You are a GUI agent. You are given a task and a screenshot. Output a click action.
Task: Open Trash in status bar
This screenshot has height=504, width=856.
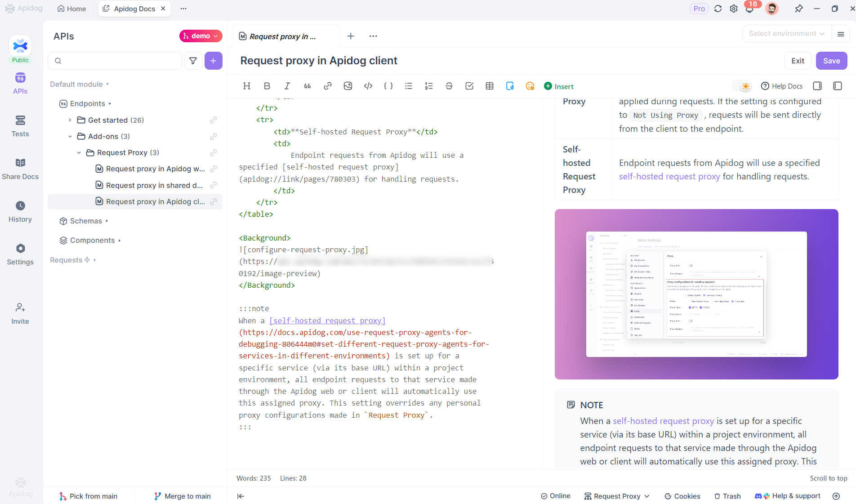[x=727, y=496]
